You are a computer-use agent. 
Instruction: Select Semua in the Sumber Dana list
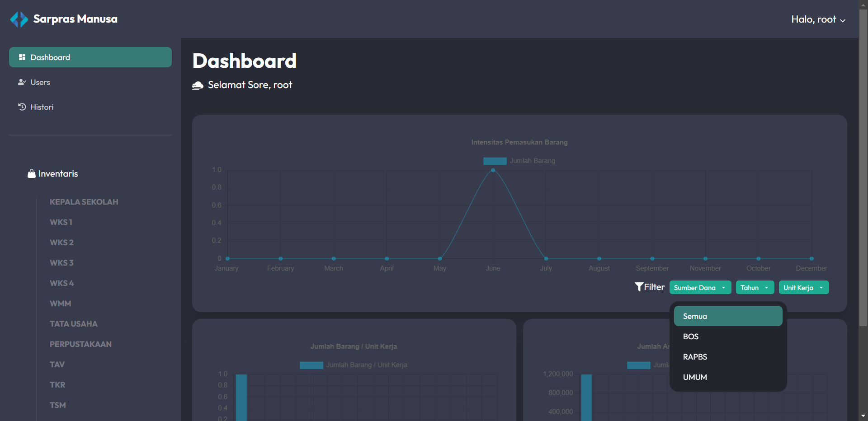tap(728, 316)
